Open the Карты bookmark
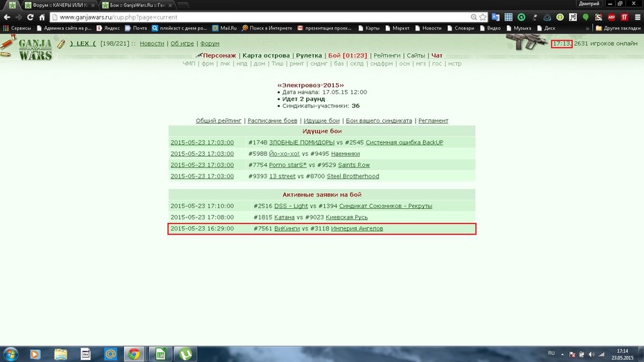 click(x=369, y=28)
